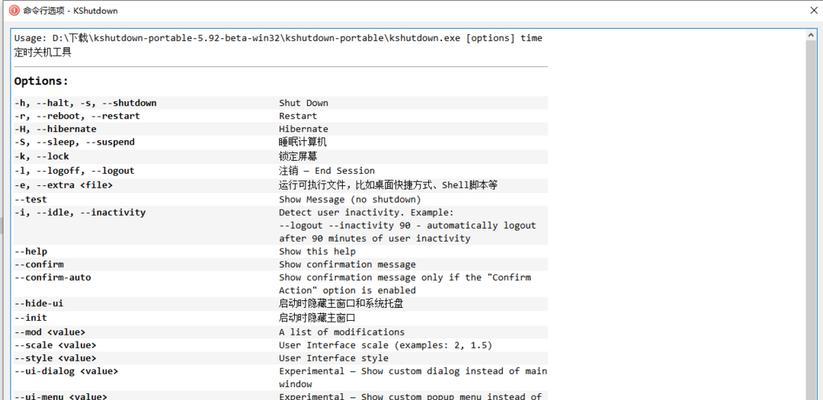Click the 'Options:' heading
Screen dimensions: 823x400
(41, 81)
